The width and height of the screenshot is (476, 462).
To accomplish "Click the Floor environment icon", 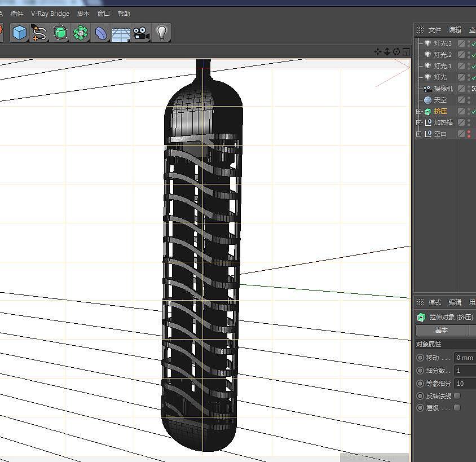I will (120, 33).
